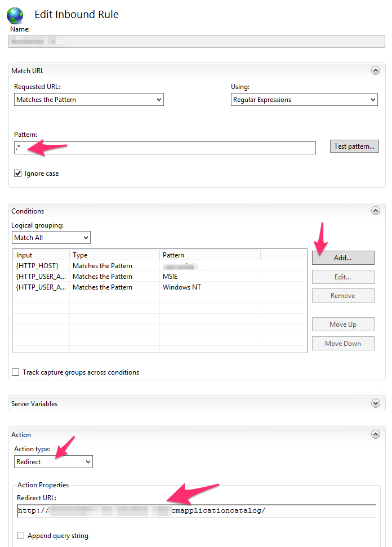Open the Logical grouping Match All dropdown
Image resolution: width=392 pixels, height=547 pixels.
(51, 238)
